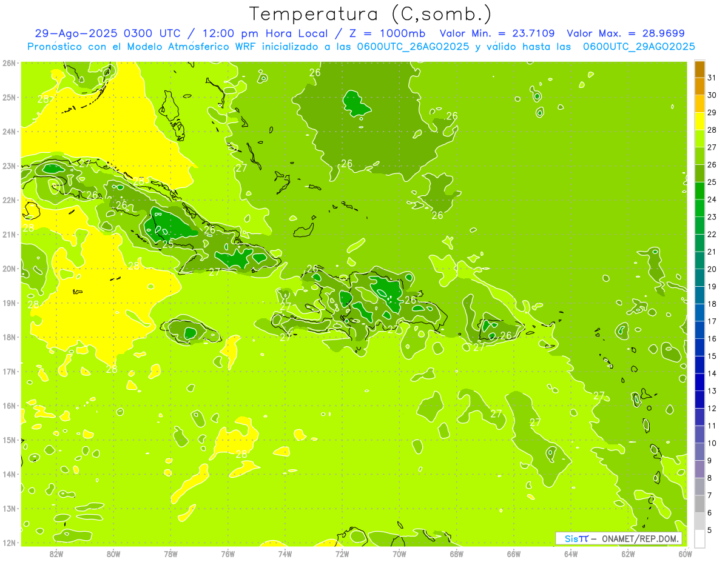Click the "72W" longitude label

point(342,554)
